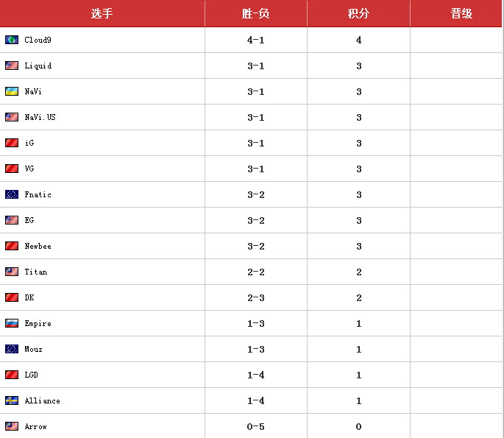Click the flag icon beside NaVi.US
The height and width of the screenshot is (438, 504).
(x=12, y=117)
